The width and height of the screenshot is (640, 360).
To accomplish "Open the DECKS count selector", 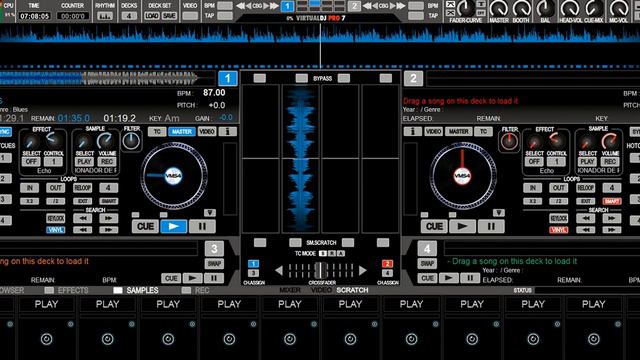I will click(129, 16).
